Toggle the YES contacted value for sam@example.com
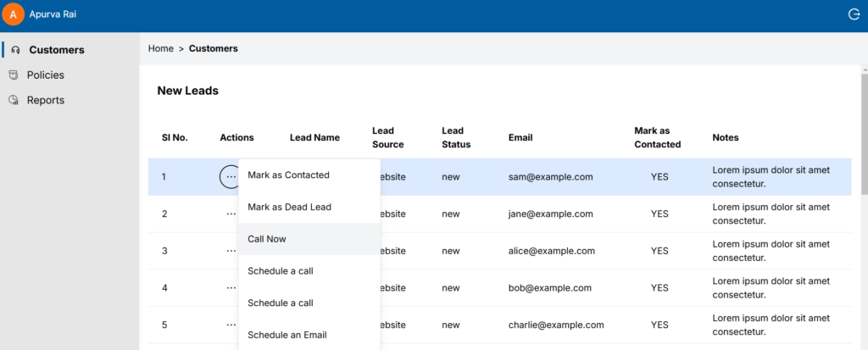 click(x=659, y=177)
